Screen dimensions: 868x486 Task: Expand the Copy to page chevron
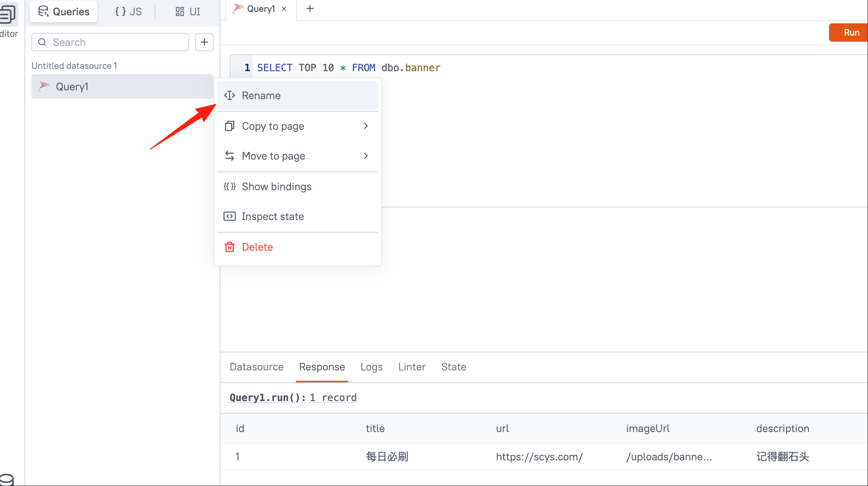[366, 126]
